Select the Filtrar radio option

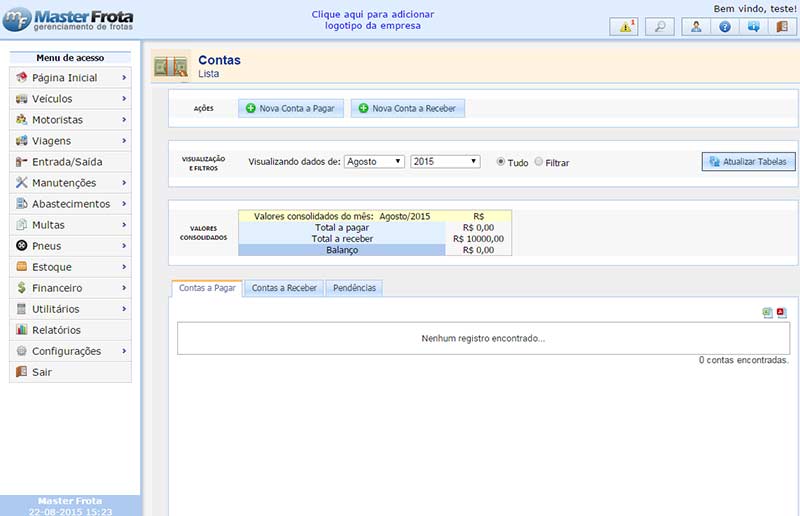(x=539, y=162)
